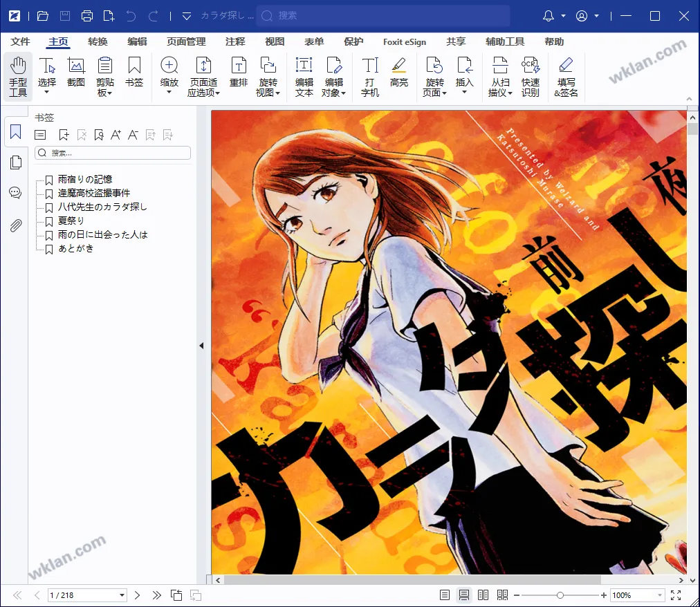Open the Share (共享) tab

(x=456, y=41)
